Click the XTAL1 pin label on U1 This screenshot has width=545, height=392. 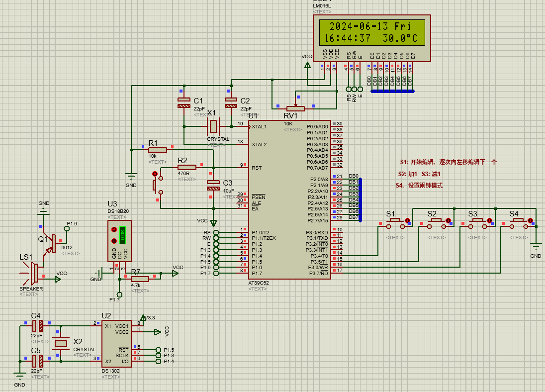pyautogui.click(x=259, y=127)
